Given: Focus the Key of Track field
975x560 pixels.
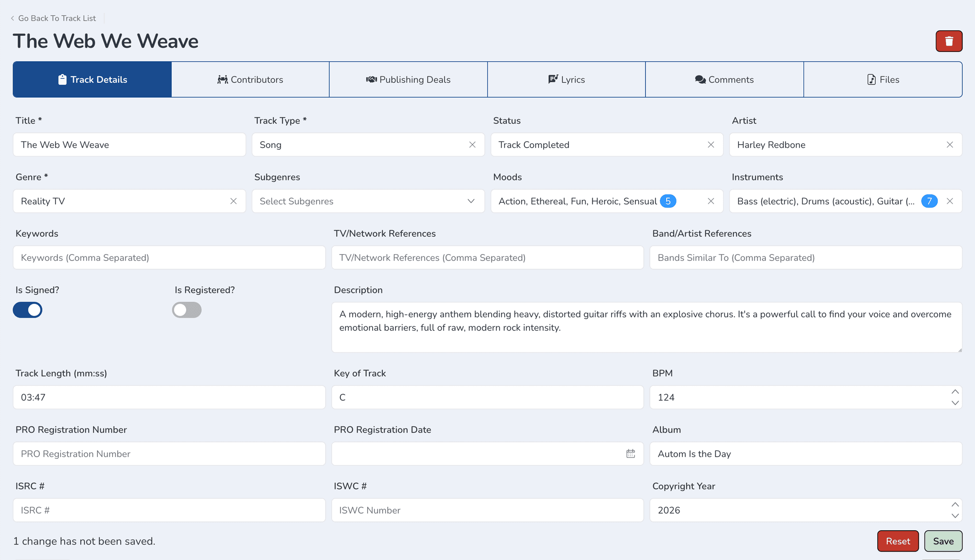Looking at the screenshot, I should [x=487, y=397].
